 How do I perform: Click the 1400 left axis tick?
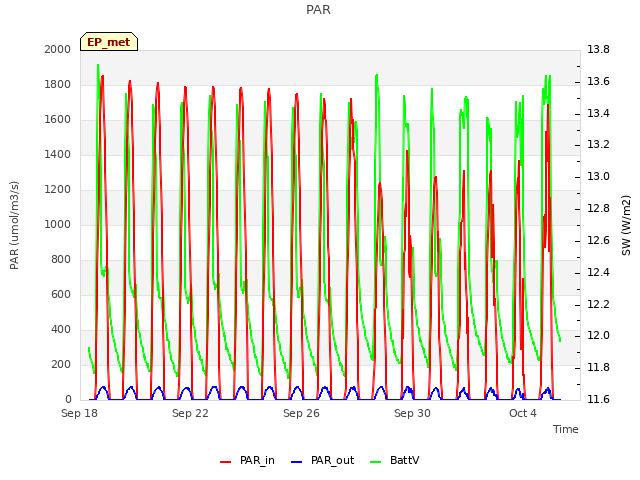58,154
